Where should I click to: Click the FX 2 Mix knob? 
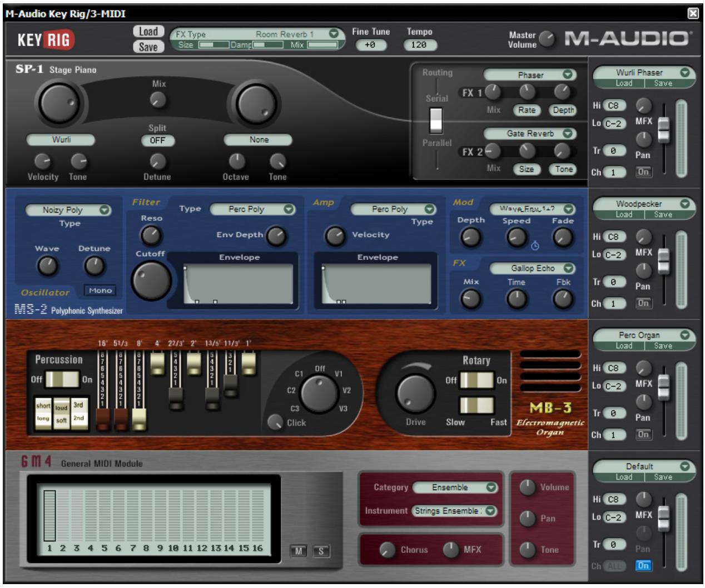(x=493, y=151)
